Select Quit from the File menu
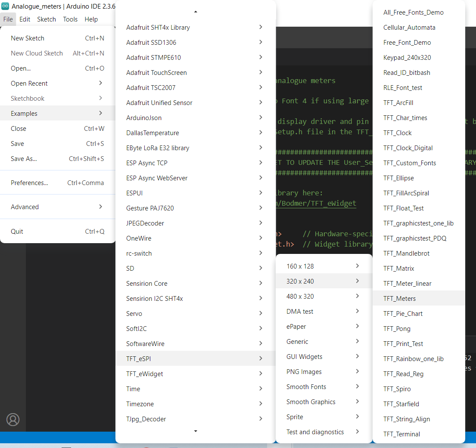 pyautogui.click(x=17, y=232)
